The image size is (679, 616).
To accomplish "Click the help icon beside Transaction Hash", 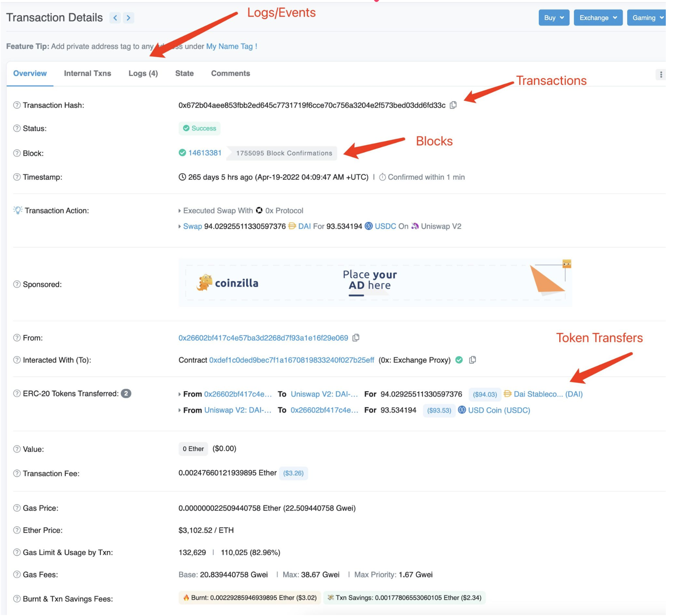I will pyautogui.click(x=17, y=105).
